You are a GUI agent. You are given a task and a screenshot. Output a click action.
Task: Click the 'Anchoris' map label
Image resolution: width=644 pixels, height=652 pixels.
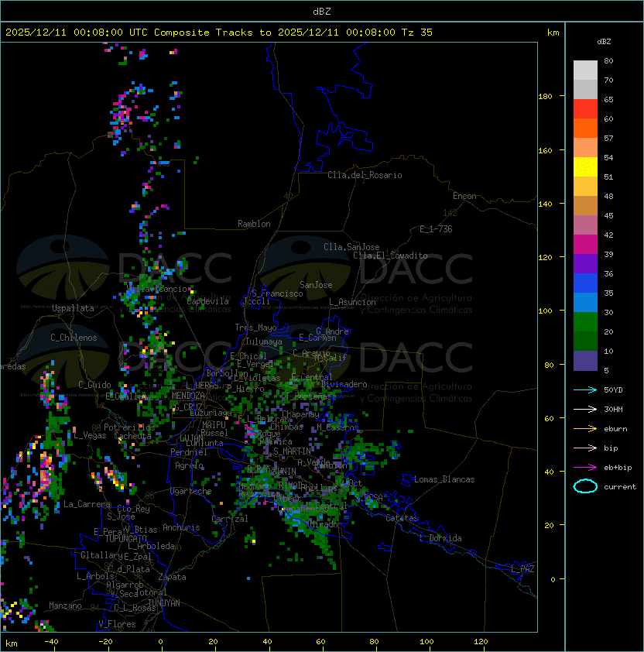tap(181, 527)
